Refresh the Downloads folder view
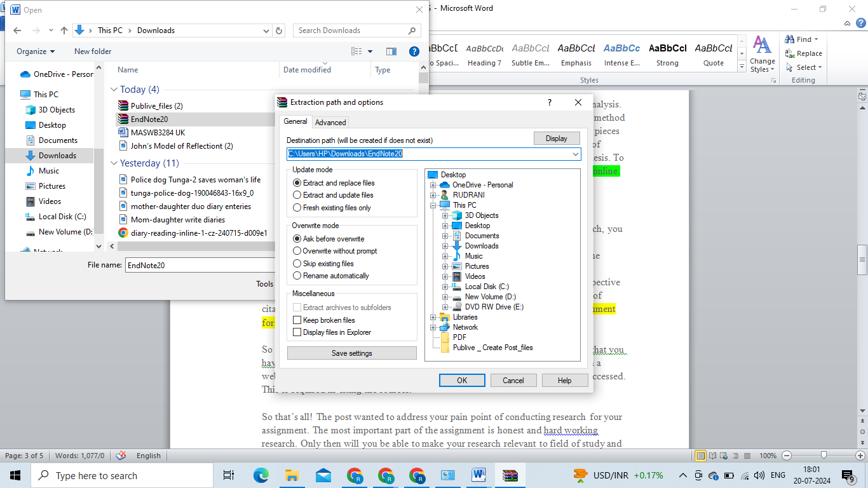Image resolution: width=868 pixels, height=488 pixels. click(279, 30)
